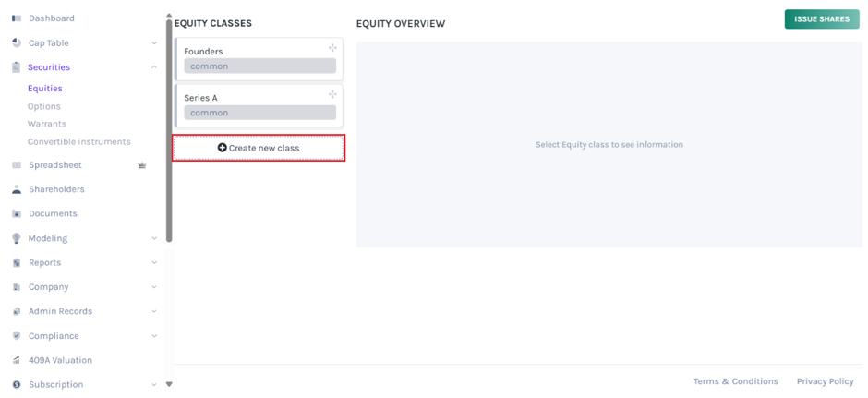The image size is (868, 398).
Task: Collapse the Securities section chevron
Action: tap(154, 67)
